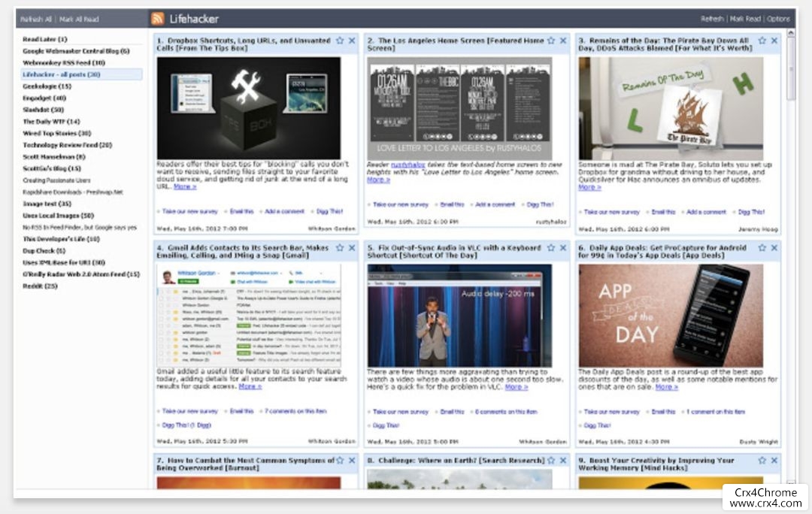Refresh the Lifehacker feed
Screen dimensions: 812x514
(712, 19)
